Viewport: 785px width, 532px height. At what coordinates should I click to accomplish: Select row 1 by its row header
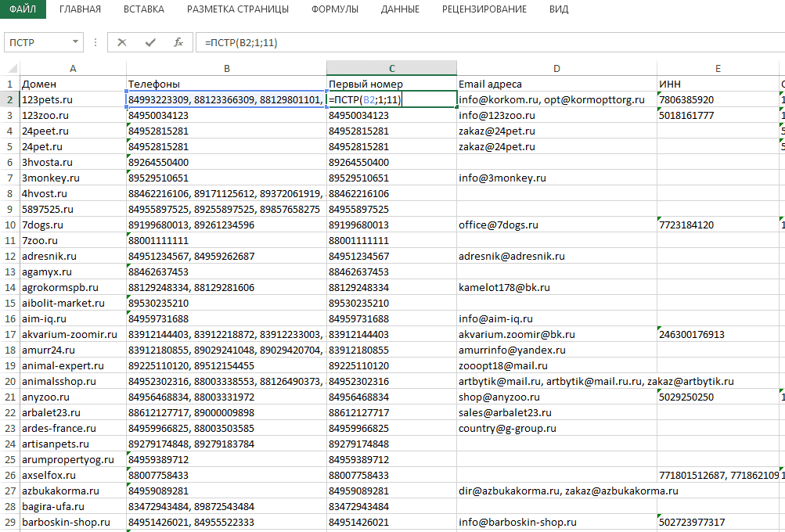click(x=10, y=84)
